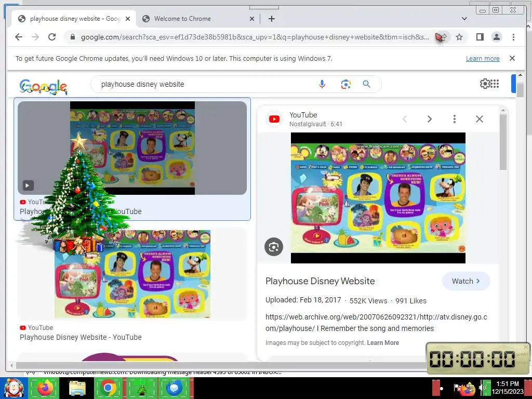Open the Chrome side panel

click(x=480, y=37)
